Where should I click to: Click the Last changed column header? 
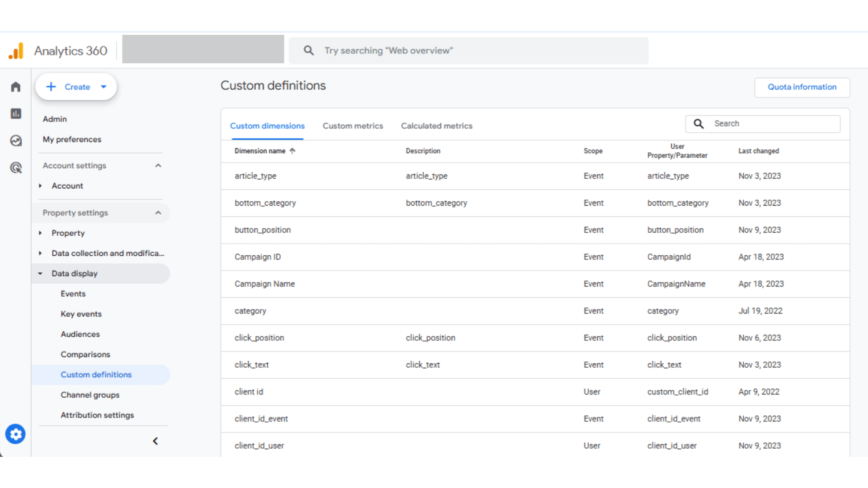coord(759,151)
